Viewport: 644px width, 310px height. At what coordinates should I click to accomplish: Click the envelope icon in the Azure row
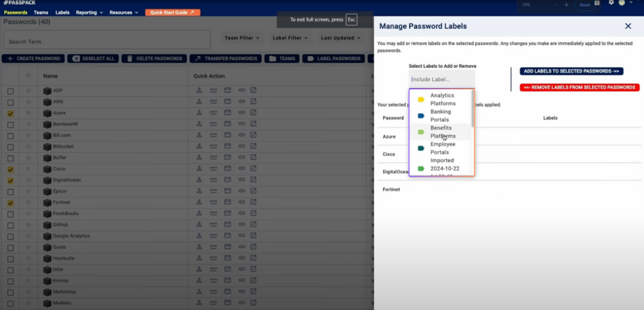pyautogui.click(x=228, y=113)
